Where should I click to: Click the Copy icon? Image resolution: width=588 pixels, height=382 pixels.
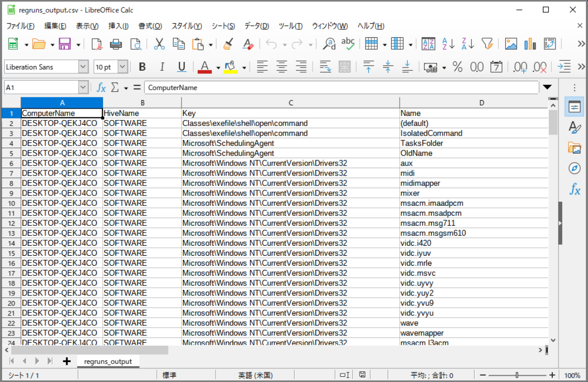(x=178, y=44)
